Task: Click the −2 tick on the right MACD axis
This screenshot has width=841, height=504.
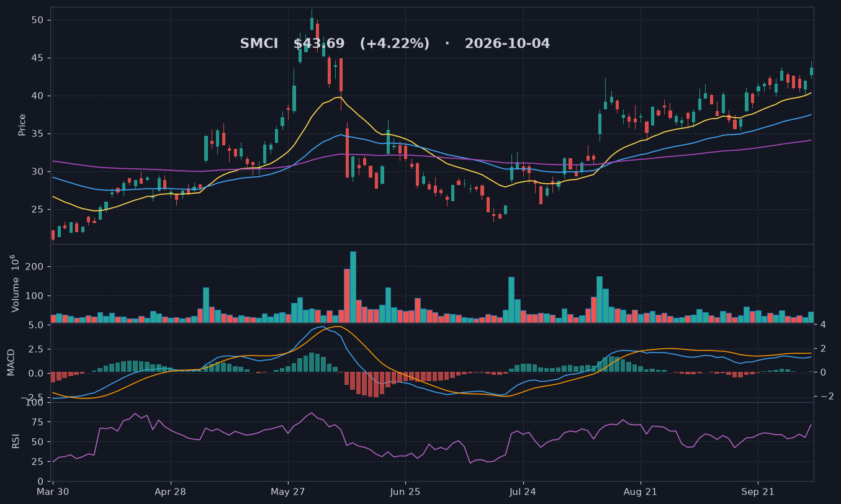Action: [x=826, y=397]
